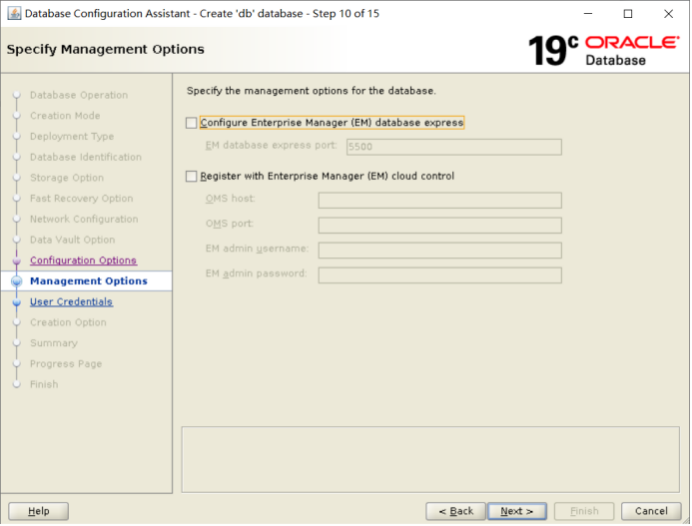The width and height of the screenshot is (692, 526).
Task: Click Database Identification step text
Action: 86,157
